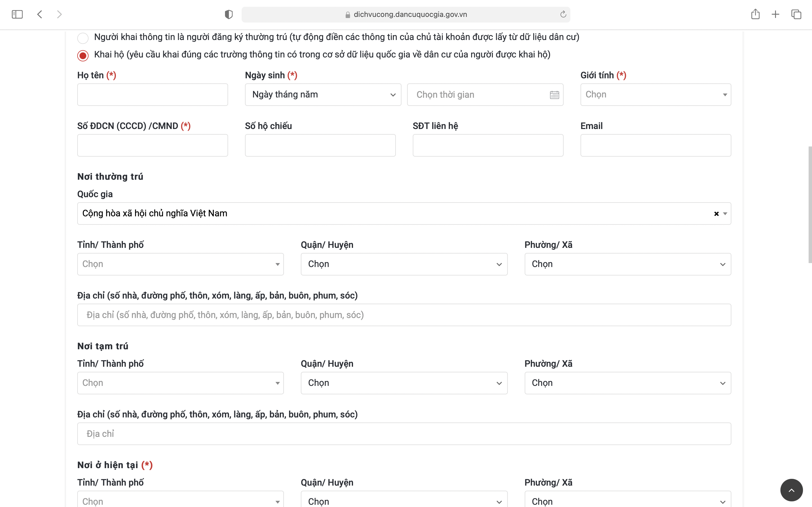Expand the Giới tính dropdown
The width and height of the screenshot is (812, 507).
pos(655,95)
